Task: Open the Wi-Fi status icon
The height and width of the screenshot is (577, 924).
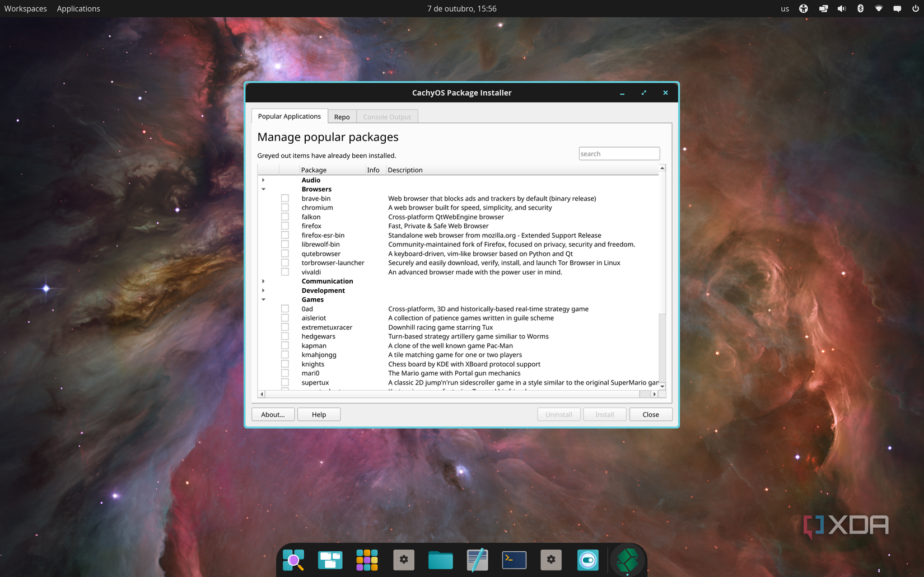Action: coord(879,8)
